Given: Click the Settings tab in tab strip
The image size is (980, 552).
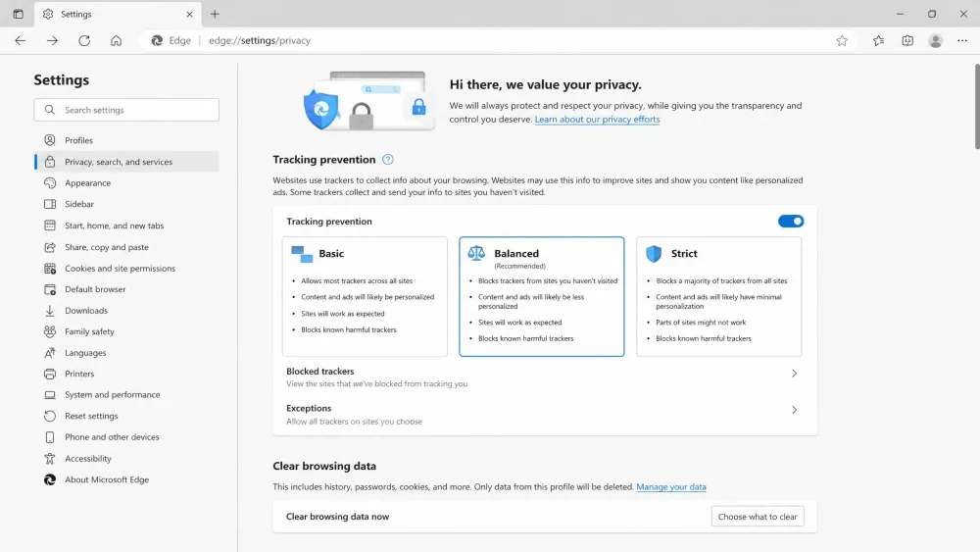Looking at the screenshot, I should (x=119, y=14).
